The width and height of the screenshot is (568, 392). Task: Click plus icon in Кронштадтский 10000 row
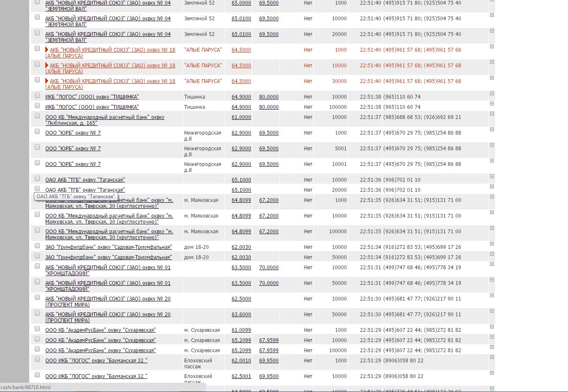(492, 264)
